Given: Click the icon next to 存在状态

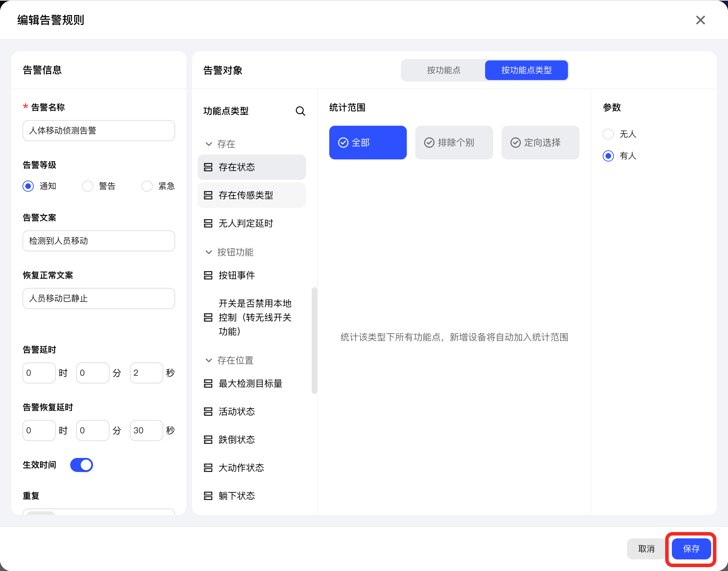Looking at the screenshot, I should click(208, 167).
